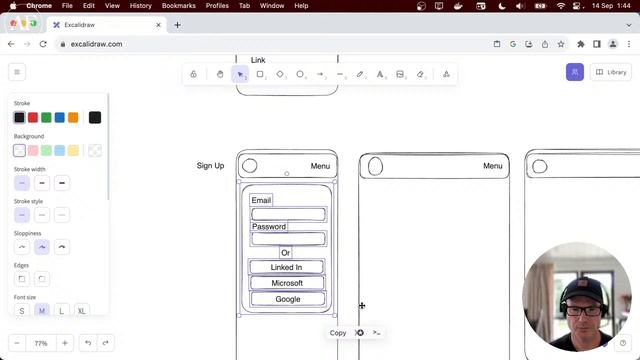Open the more shapes tools
This screenshot has height=360, width=640.
446,74
